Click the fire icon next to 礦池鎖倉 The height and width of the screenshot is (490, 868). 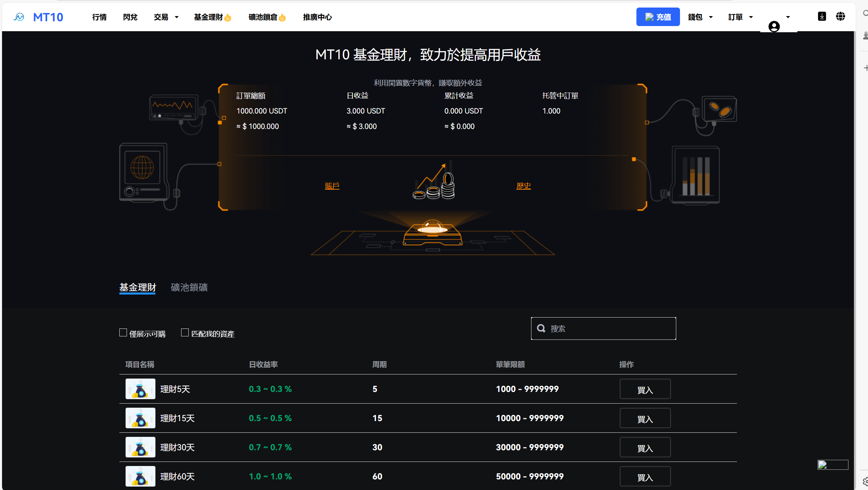(x=282, y=16)
